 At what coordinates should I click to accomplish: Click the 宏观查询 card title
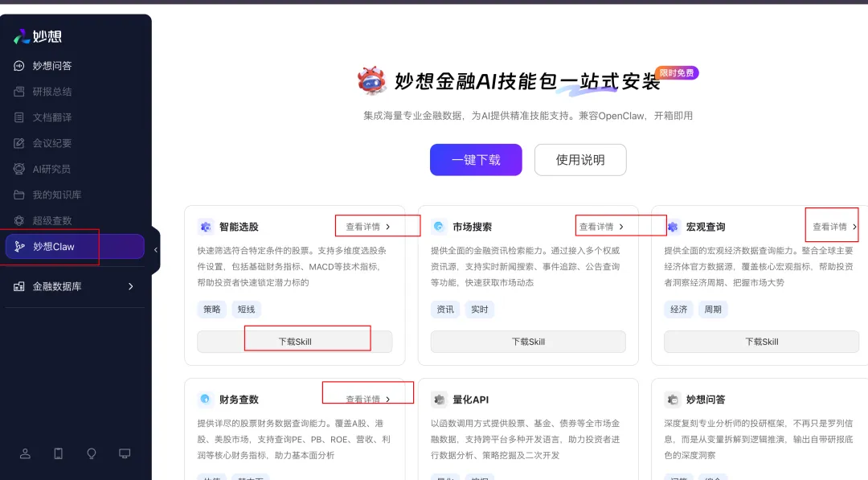click(x=706, y=227)
